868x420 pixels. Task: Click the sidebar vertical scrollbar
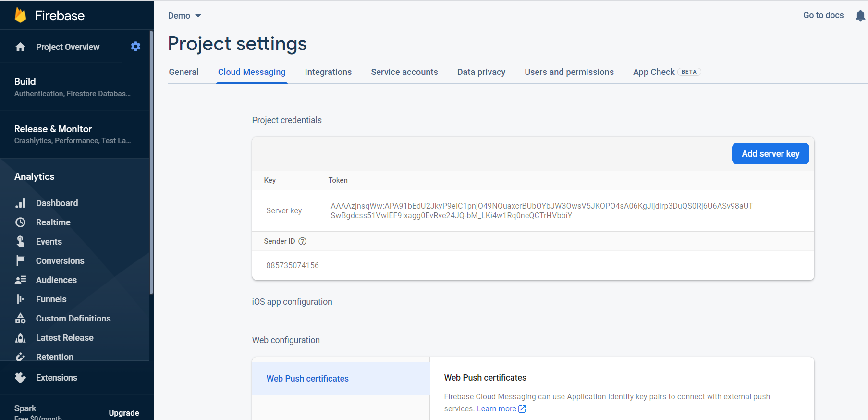tap(151, 162)
